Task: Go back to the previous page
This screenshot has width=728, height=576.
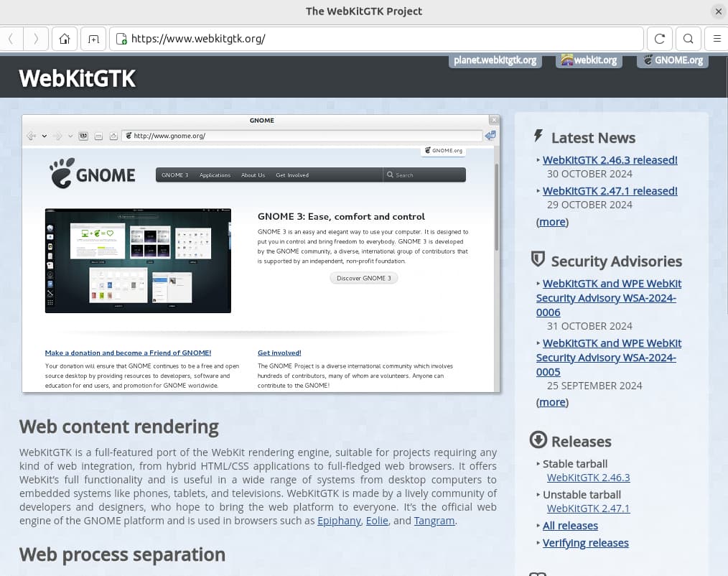Action: pyautogui.click(x=11, y=39)
